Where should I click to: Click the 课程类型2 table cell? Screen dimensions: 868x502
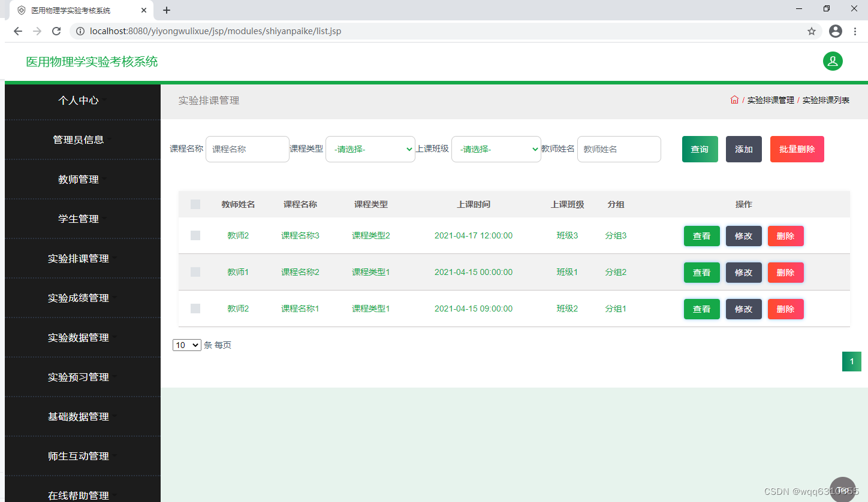tap(371, 235)
